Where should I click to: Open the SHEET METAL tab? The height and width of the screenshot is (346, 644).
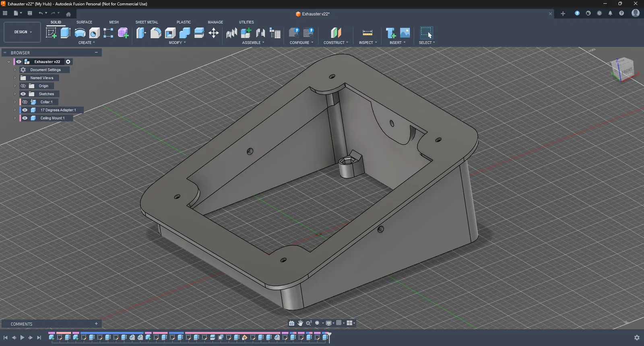(147, 22)
